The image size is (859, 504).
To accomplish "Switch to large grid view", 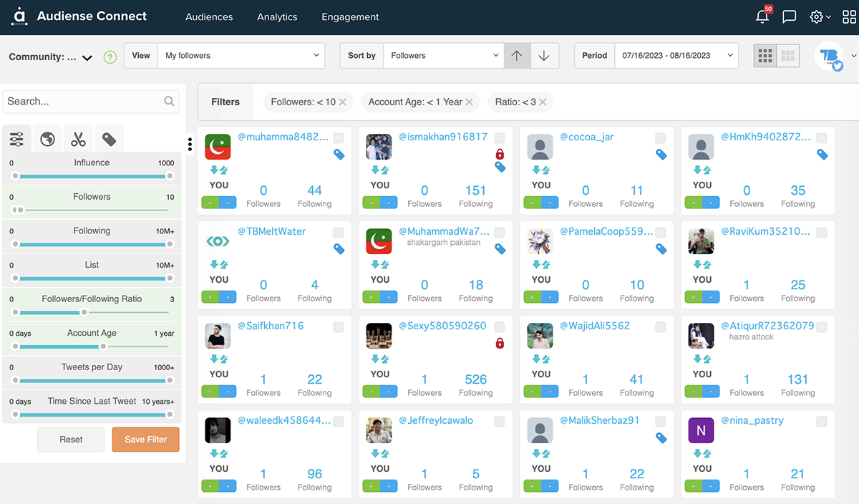I will (788, 55).
